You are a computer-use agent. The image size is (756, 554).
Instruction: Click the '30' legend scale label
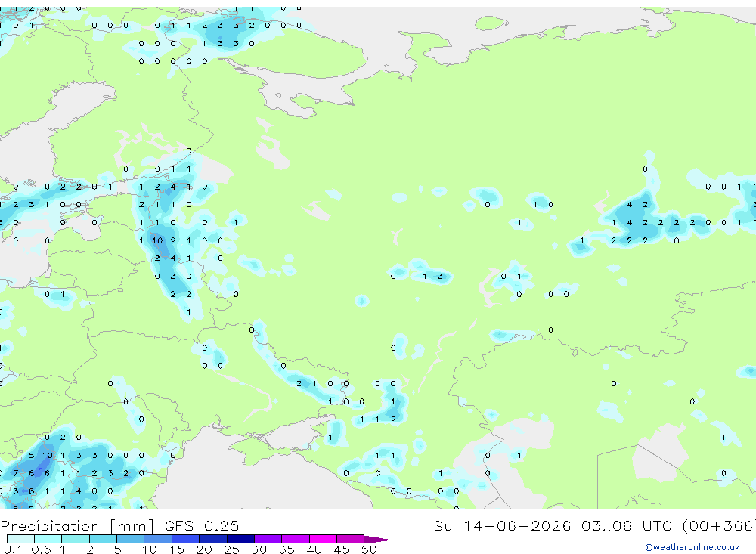pos(259,549)
